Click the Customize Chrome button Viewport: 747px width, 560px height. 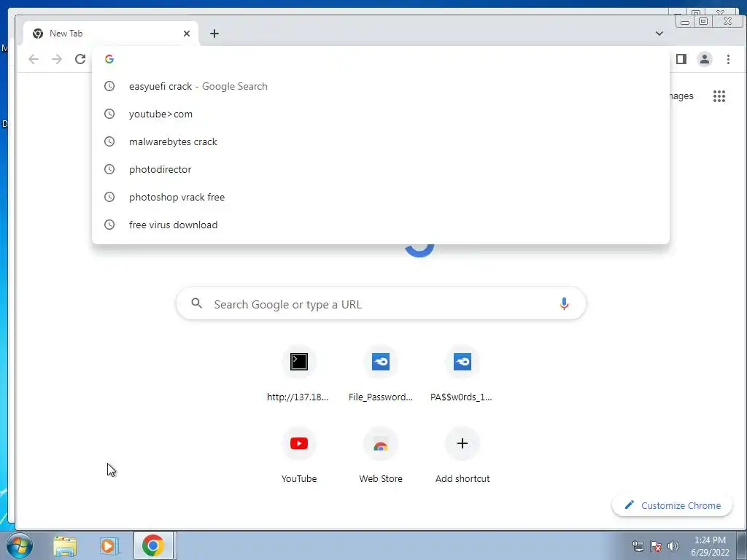point(672,505)
